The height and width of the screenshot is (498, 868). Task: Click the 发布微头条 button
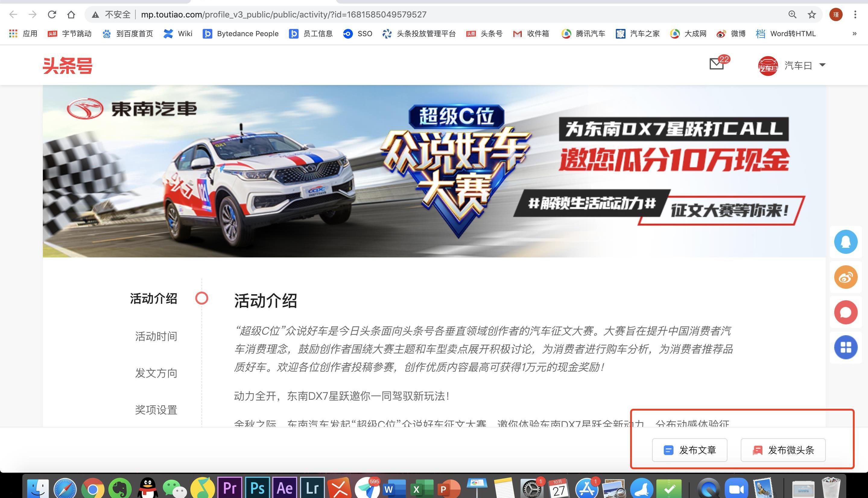783,450
